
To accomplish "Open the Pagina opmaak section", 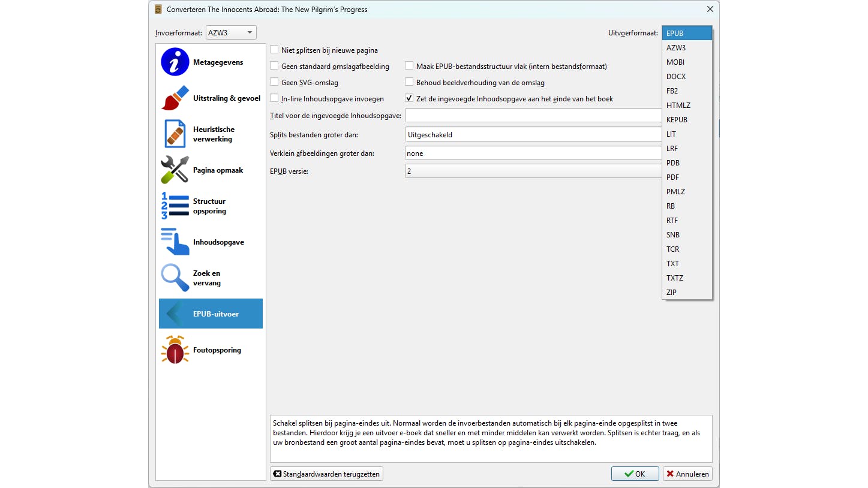I will click(x=211, y=170).
